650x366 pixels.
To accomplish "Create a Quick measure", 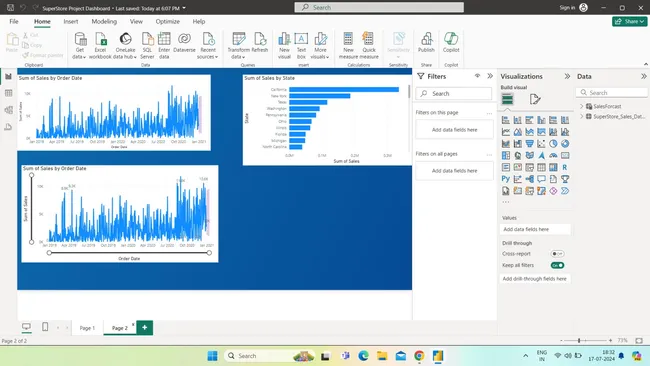I will tap(369, 46).
